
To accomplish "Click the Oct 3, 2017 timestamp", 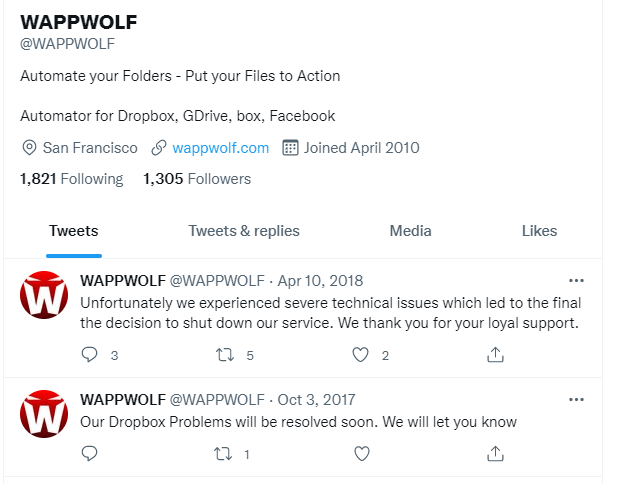I will pos(316,400).
